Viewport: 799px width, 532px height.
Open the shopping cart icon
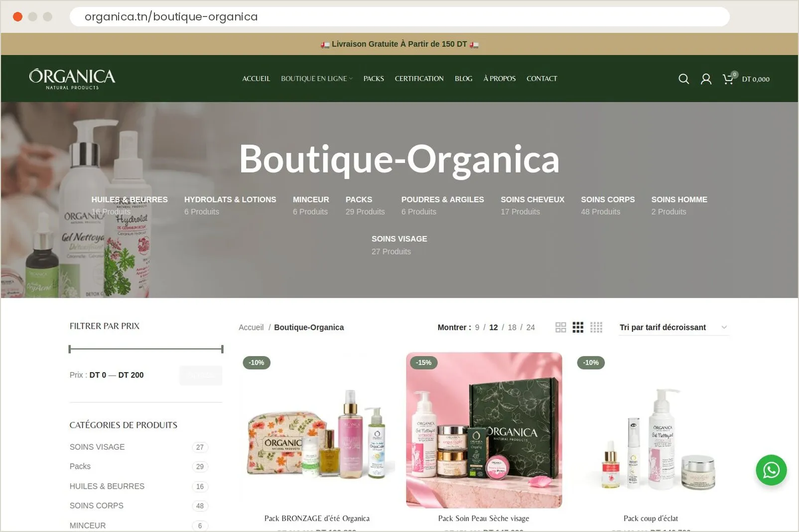point(728,79)
